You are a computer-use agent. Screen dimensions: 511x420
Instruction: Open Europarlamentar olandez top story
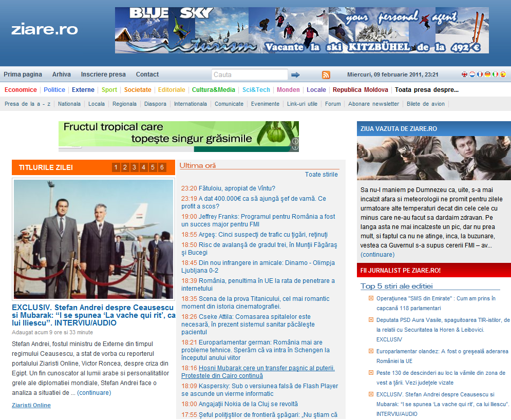point(442,356)
